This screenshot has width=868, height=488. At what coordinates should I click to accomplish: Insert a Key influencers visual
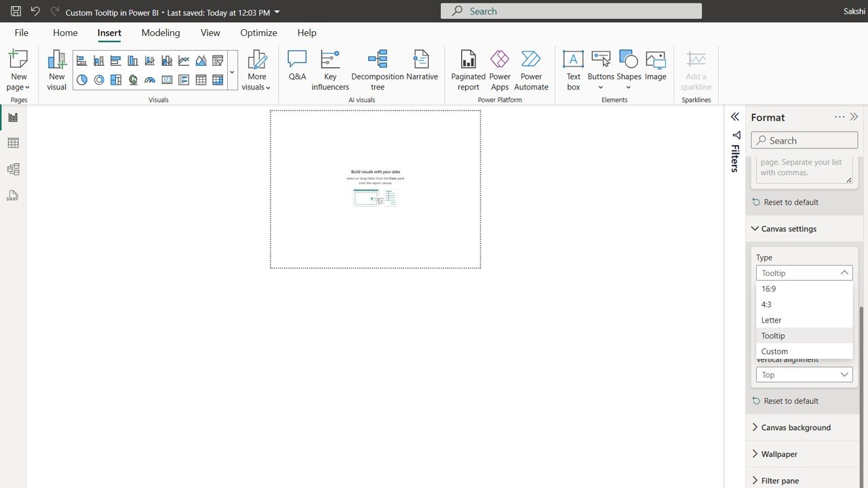(330, 70)
